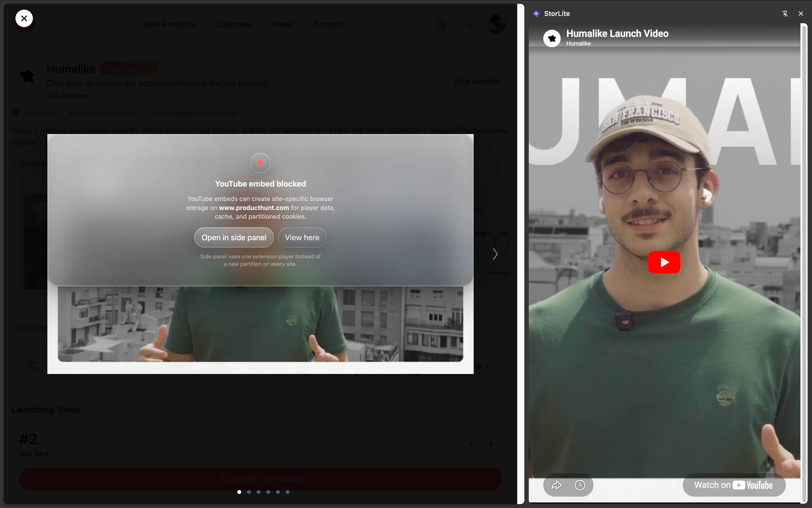Open the Launches dropdown menu

[238, 24]
